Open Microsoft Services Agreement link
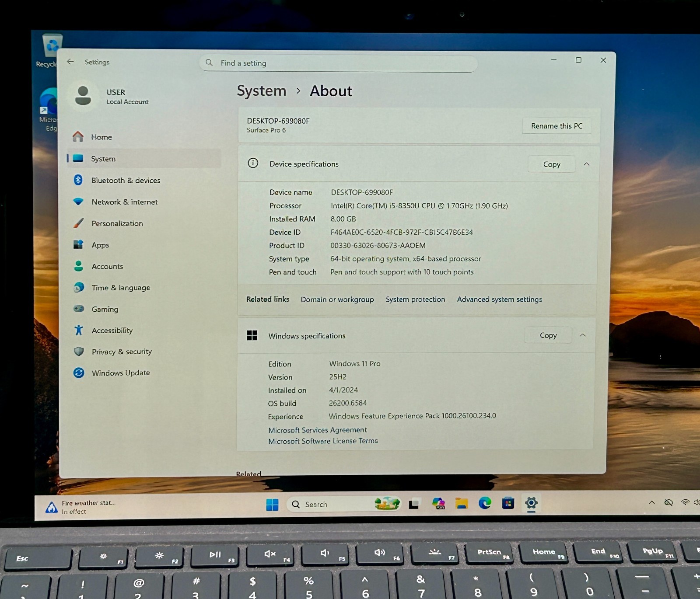The width and height of the screenshot is (700, 599). coord(318,430)
